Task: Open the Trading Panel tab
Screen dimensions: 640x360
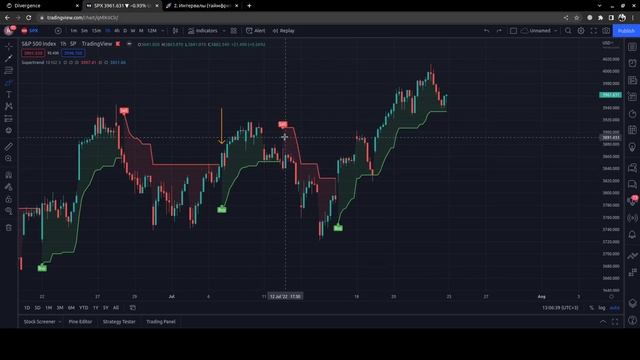Action: click(x=161, y=322)
